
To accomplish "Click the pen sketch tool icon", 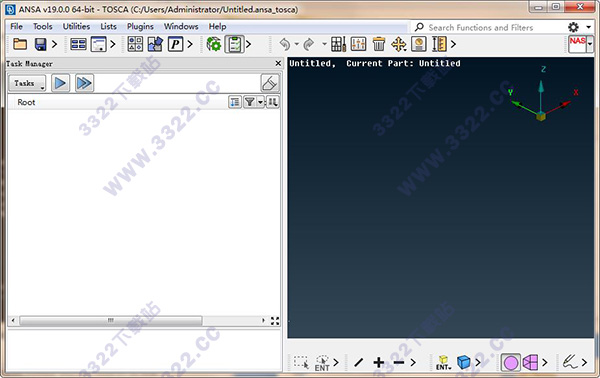I will click(570, 362).
